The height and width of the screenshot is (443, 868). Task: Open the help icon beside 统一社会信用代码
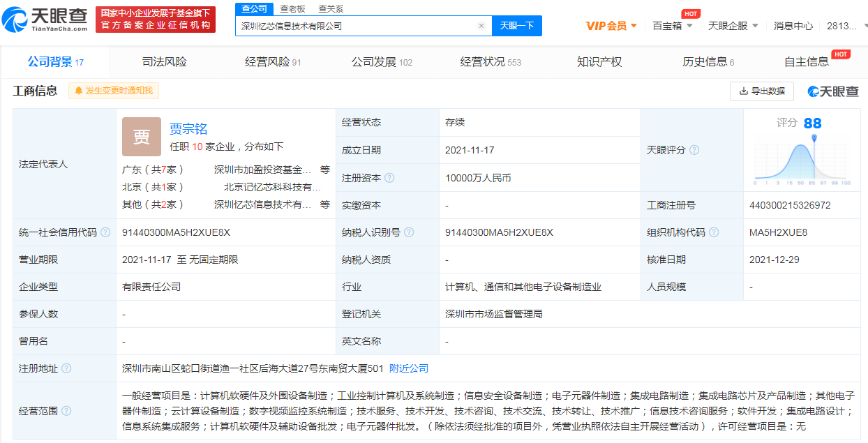pyautogui.click(x=105, y=232)
